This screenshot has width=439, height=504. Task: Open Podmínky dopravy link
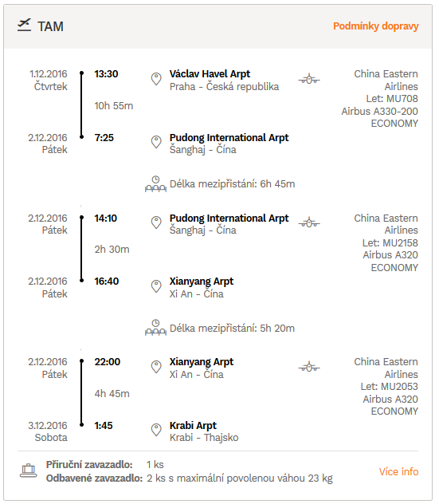(375, 26)
